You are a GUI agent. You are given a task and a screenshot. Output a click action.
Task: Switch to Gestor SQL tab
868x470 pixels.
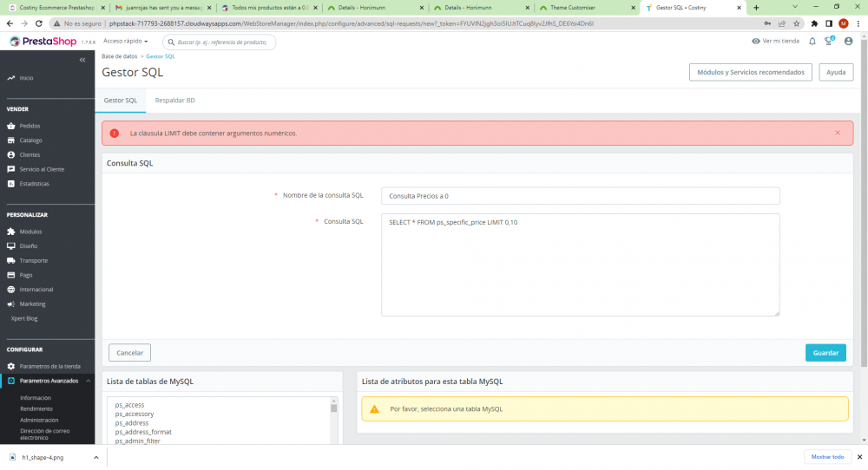click(x=120, y=101)
